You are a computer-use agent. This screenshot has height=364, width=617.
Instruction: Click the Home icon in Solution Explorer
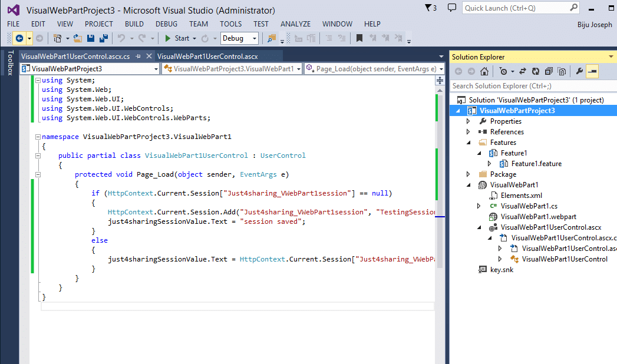click(x=484, y=72)
